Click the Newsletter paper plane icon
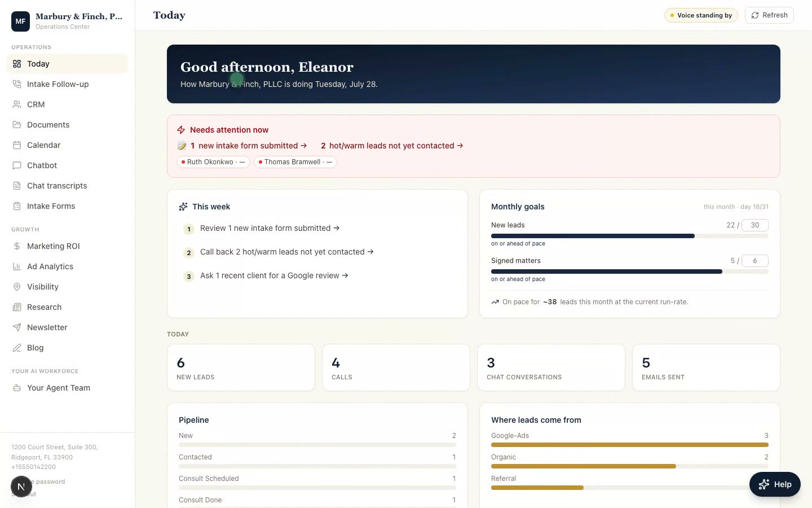Image resolution: width=812 pixels, height=508 pixels. point(17,327)
